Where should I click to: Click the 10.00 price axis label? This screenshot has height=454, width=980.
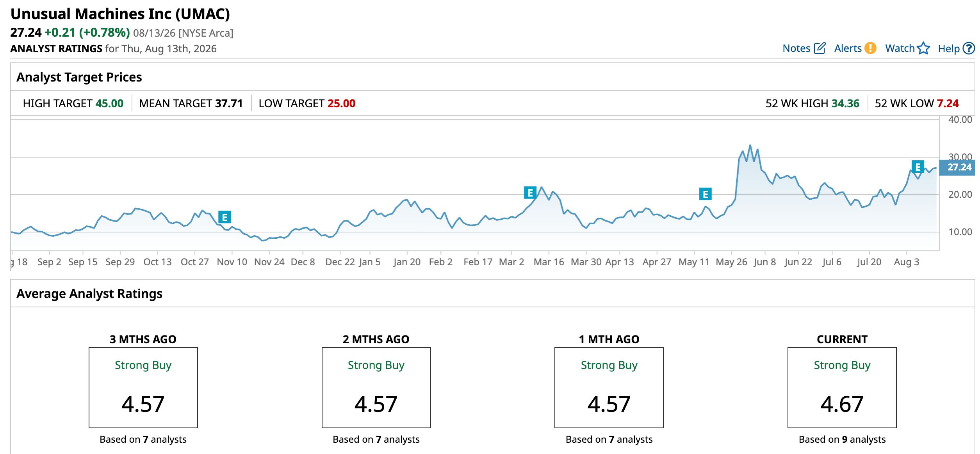coord(960,232)
